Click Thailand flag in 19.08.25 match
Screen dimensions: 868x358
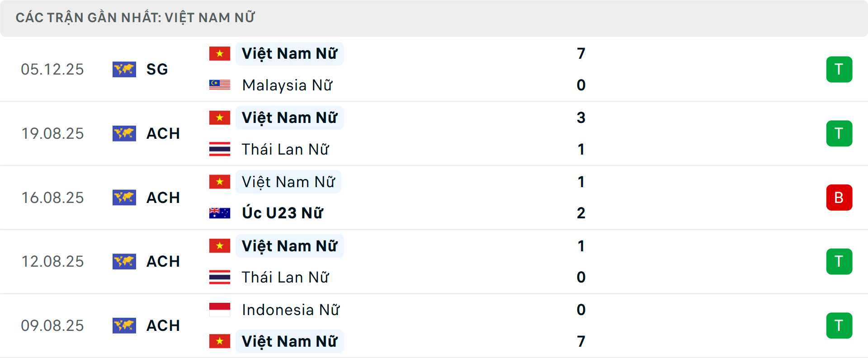220,149
